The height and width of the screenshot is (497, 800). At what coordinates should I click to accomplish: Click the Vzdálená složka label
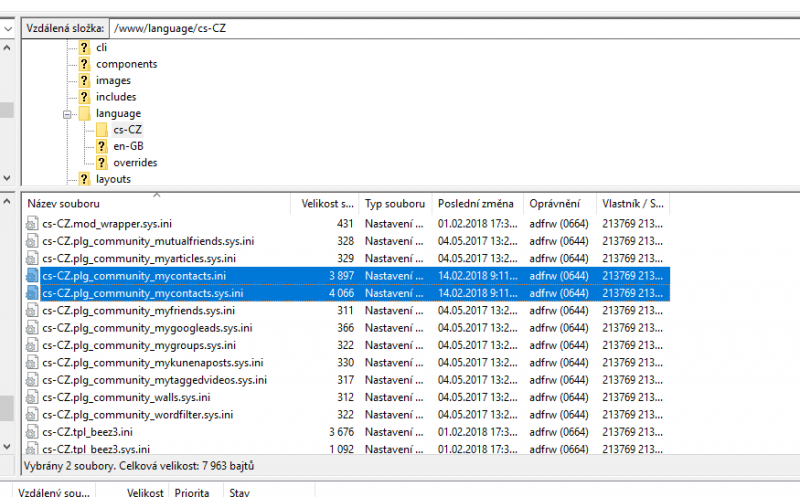pyautogui.click(x=65, y=29)
